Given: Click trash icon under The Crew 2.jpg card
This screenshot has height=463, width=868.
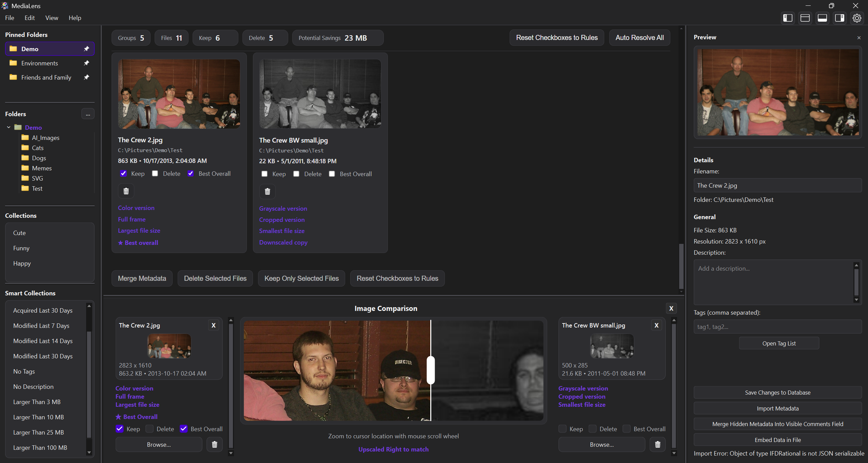Looking at the screenshot, I should click(x=126, y=191).
